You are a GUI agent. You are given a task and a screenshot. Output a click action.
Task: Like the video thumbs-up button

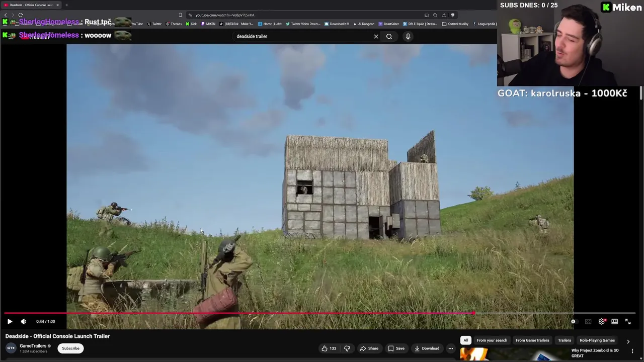pos(329,348)
